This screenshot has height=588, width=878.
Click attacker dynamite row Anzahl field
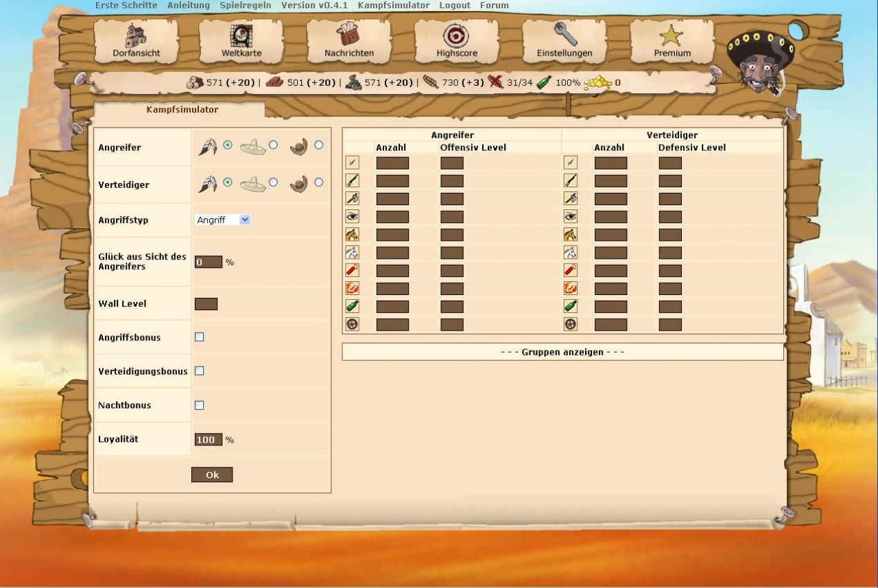(x=392, y=271)
